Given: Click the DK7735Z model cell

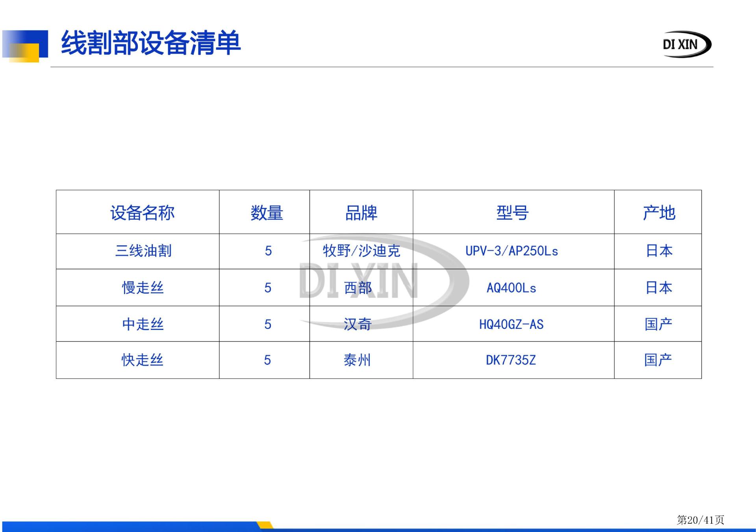Looking at the screenshot, I should point(511,360).
